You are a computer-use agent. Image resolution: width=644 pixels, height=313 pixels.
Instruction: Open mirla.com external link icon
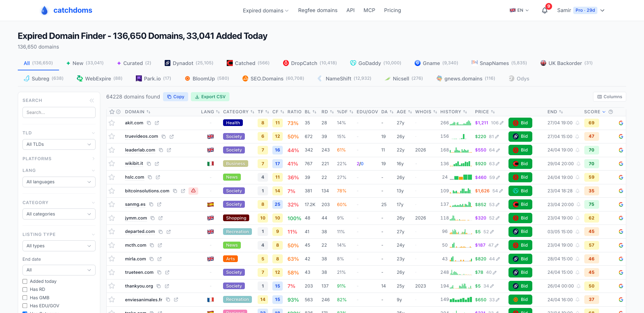coord(160,259)
